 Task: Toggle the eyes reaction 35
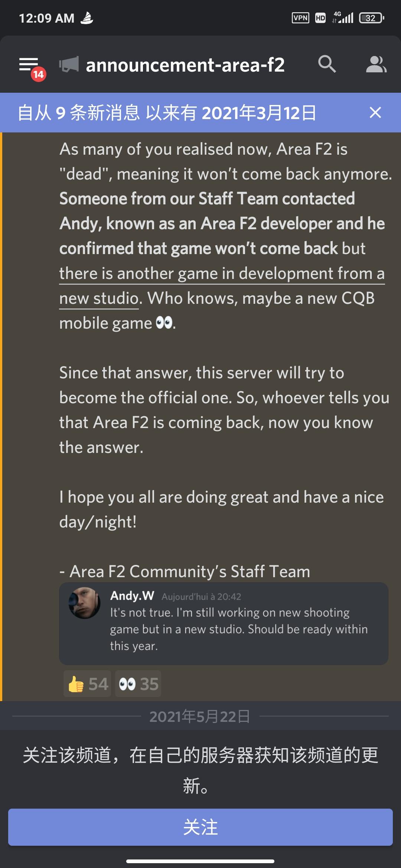coord(138,684)
